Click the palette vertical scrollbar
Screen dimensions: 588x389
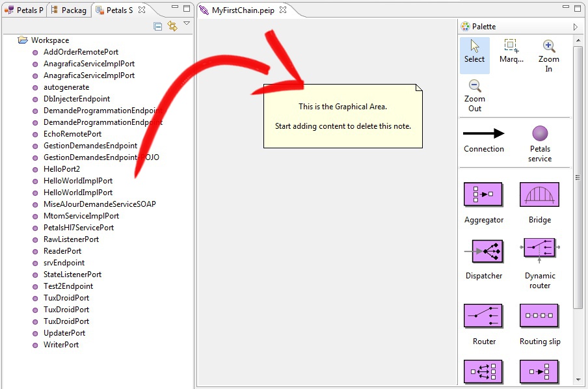pyautogui.click(x=578, y=176)
